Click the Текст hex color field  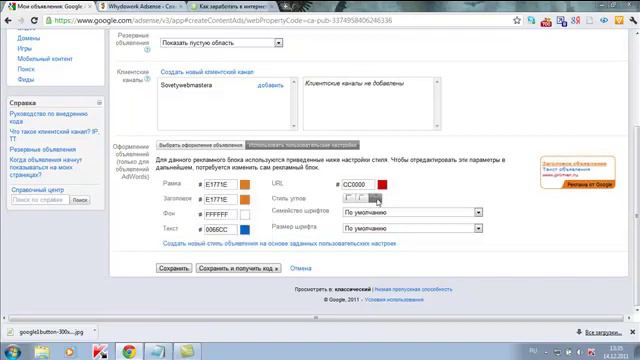[220, 230]
